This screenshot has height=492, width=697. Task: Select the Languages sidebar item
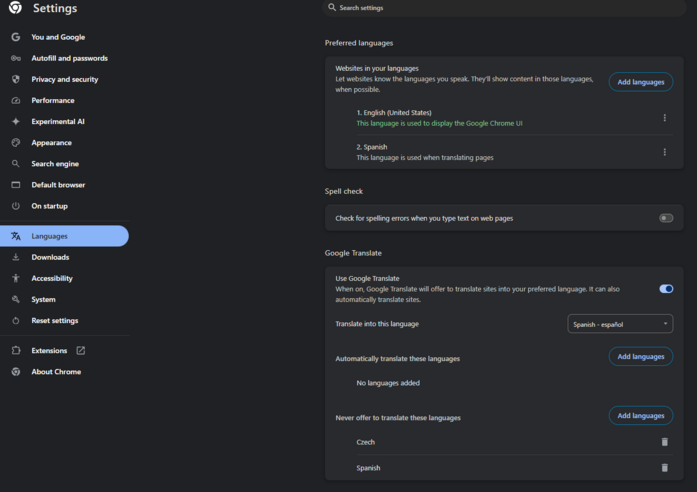coord(64,236)
